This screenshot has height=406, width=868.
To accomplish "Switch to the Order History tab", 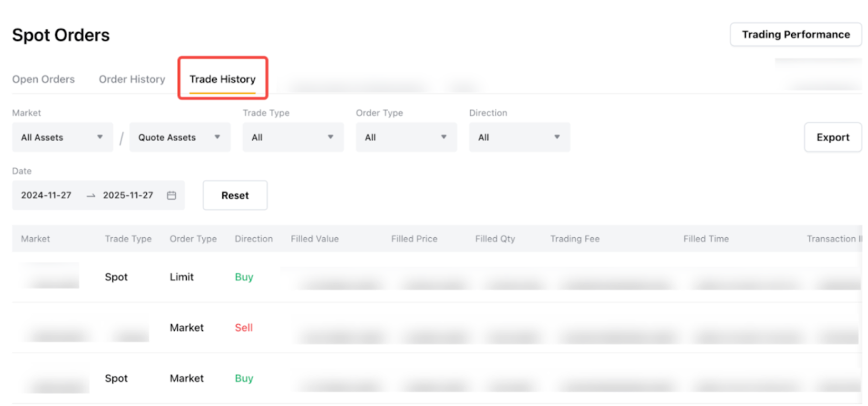I will 132,79.
